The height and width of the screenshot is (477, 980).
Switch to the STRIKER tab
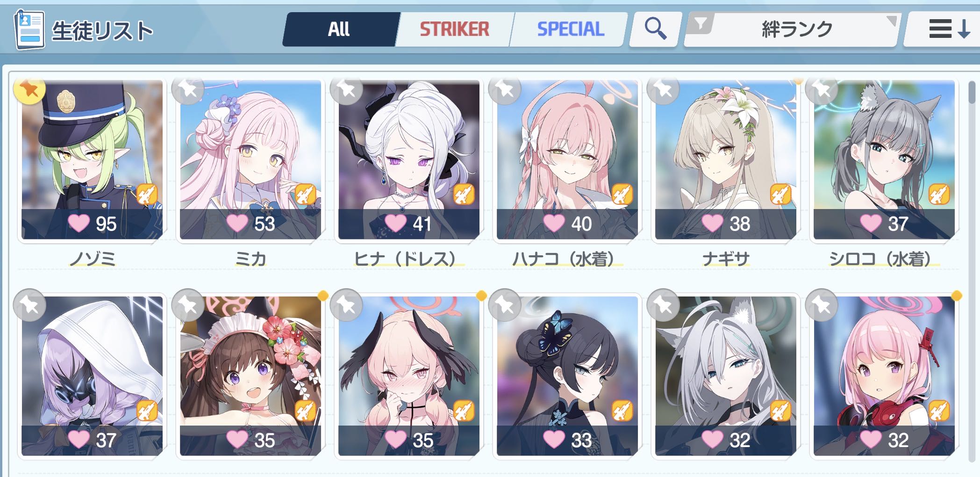click(454, 29)
